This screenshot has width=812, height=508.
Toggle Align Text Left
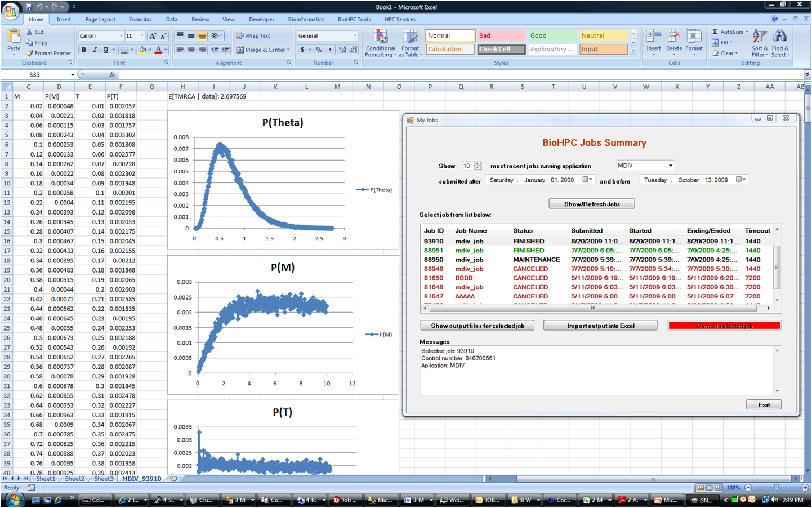[x=180, y=50]
